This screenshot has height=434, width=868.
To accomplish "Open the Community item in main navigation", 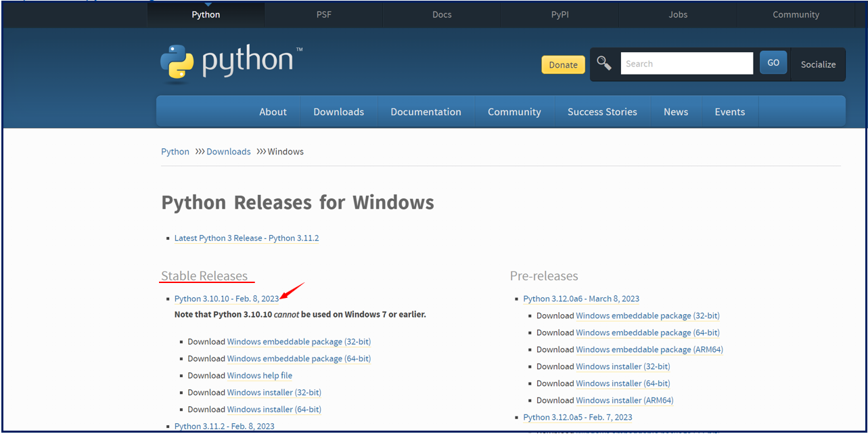I will click(x=514, y=112).
